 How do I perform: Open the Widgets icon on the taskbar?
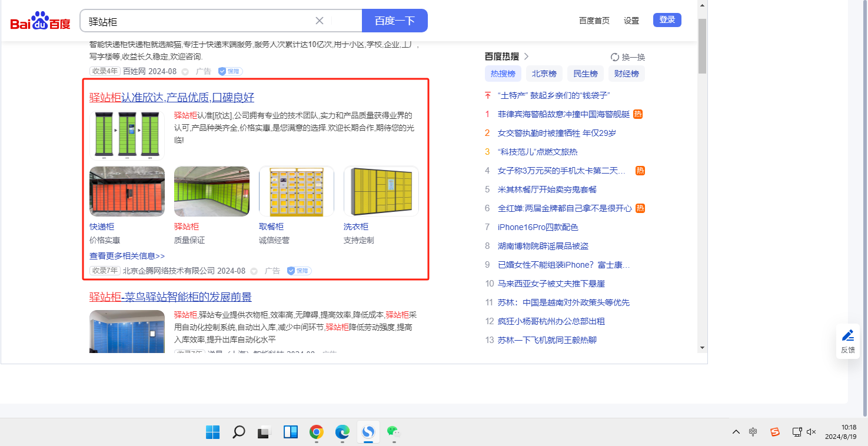pyautogui.click(x=291, y=432)
